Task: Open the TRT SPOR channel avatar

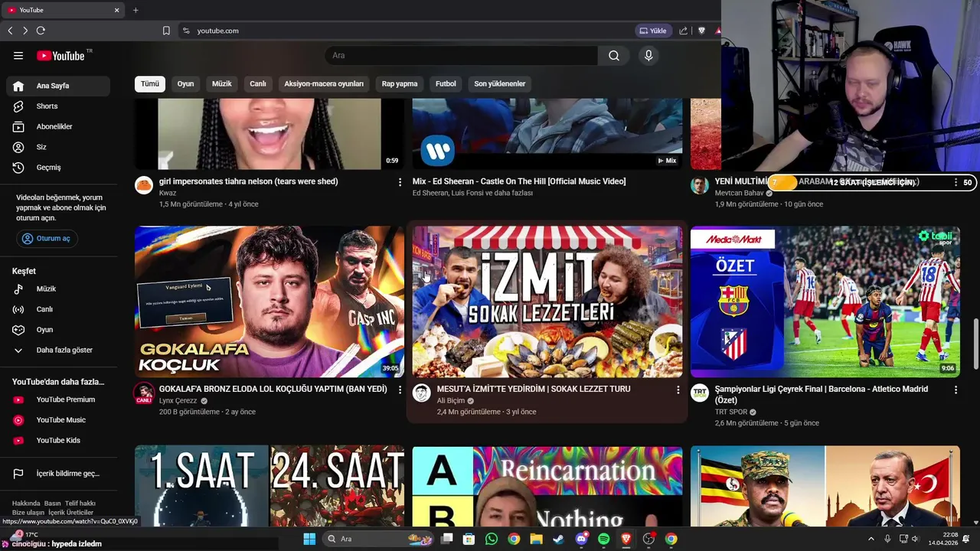Action: pyautogui.click(x=700, y=393)
